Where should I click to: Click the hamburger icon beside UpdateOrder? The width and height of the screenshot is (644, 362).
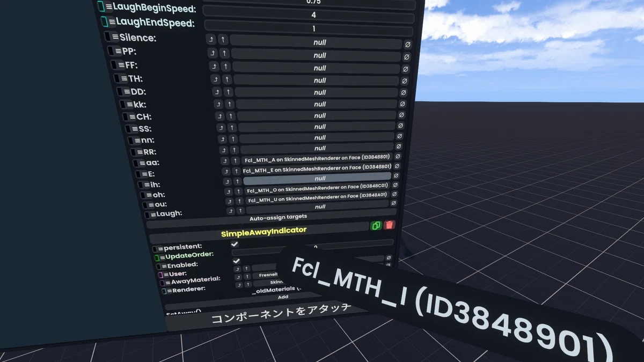[x=162, y=257]
